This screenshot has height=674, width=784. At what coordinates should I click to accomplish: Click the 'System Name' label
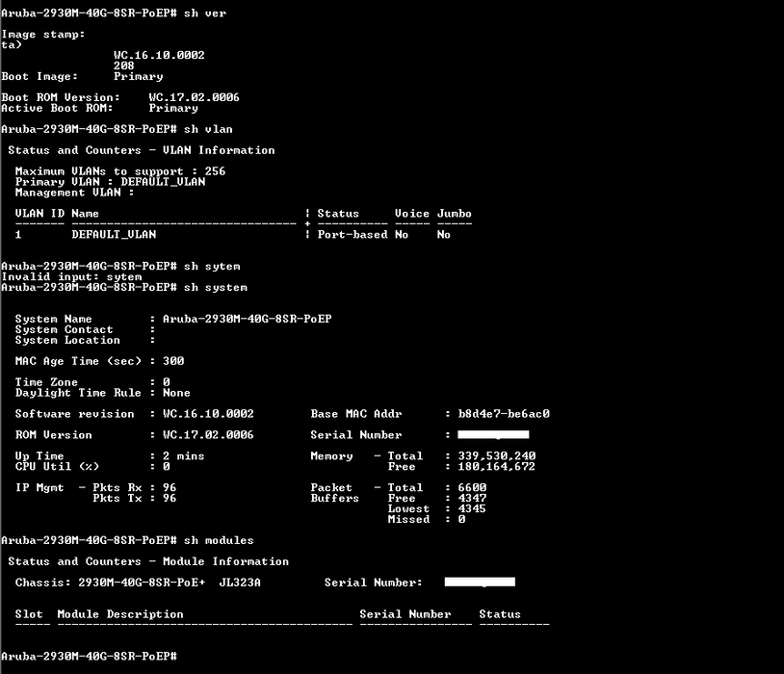click(x=54, y=319)
